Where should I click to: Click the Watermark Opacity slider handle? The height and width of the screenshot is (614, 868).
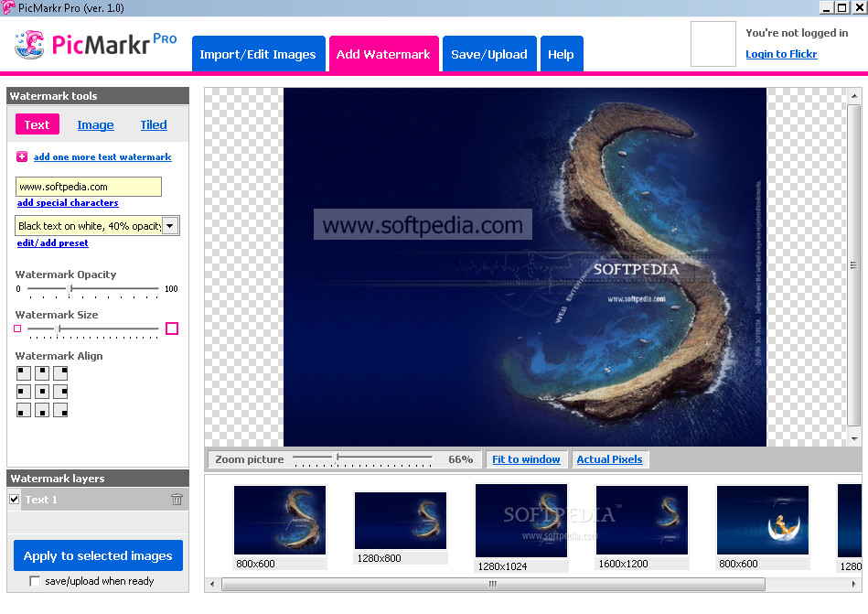70,288
